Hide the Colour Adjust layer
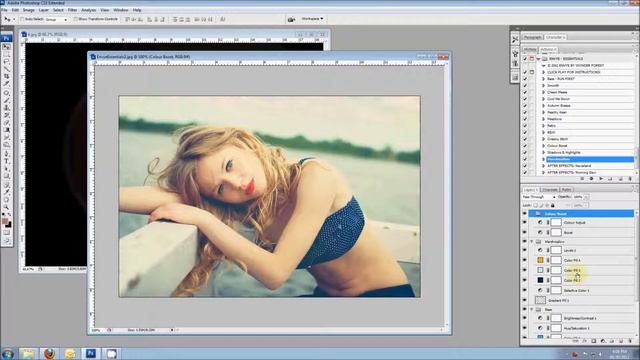This screenshot has height=360, width=640. (524, 222)
